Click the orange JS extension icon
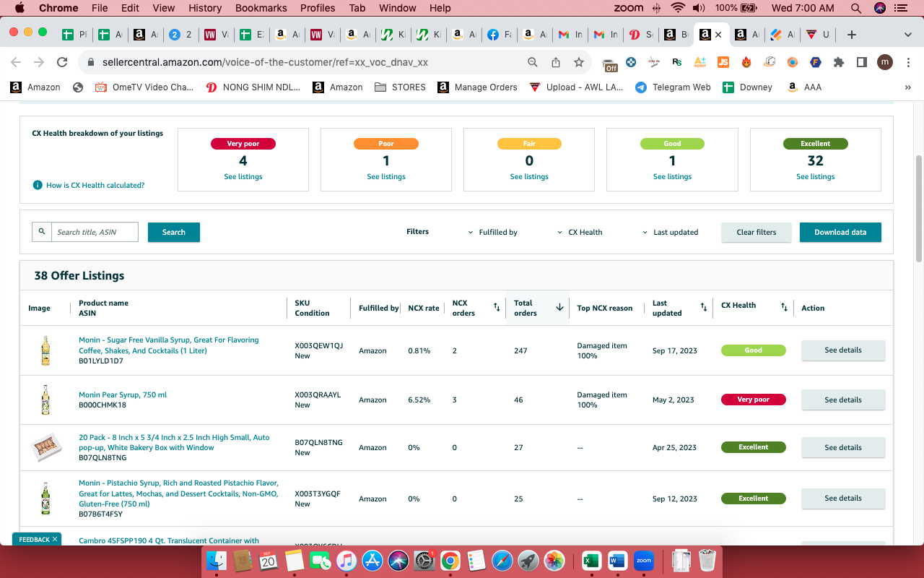Image resolution: width=924 pixels, height=578 pixels. pos(723,62)
